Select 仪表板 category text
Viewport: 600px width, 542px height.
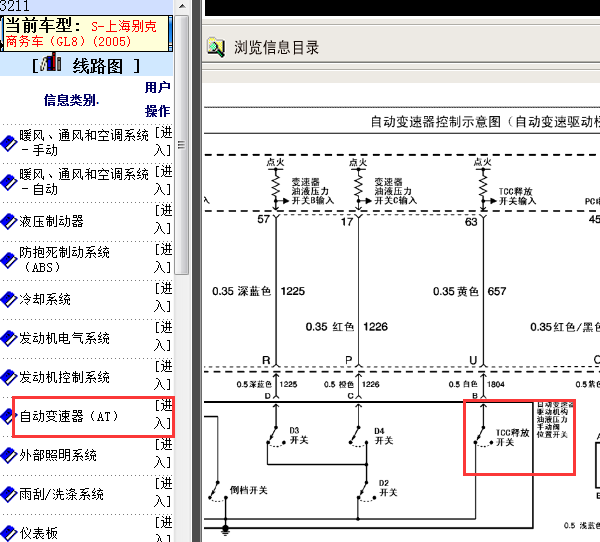pyautogui.click(x=38, y=533)
